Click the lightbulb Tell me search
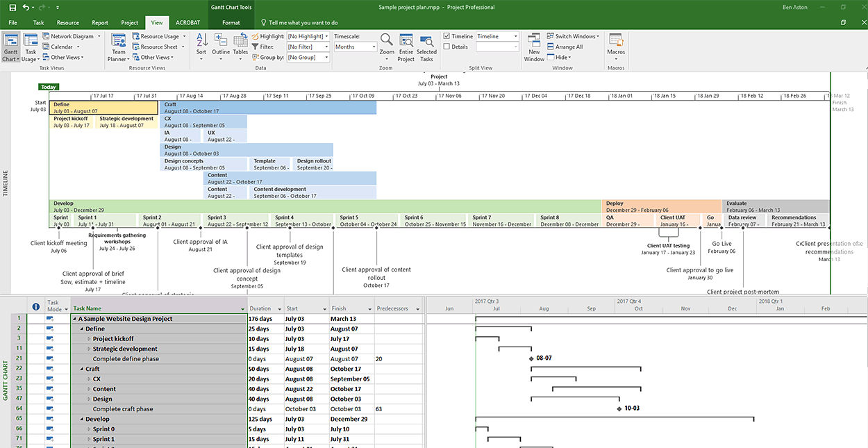The width and height of the screenshot is (868, 448). click(x=263, y=22)
